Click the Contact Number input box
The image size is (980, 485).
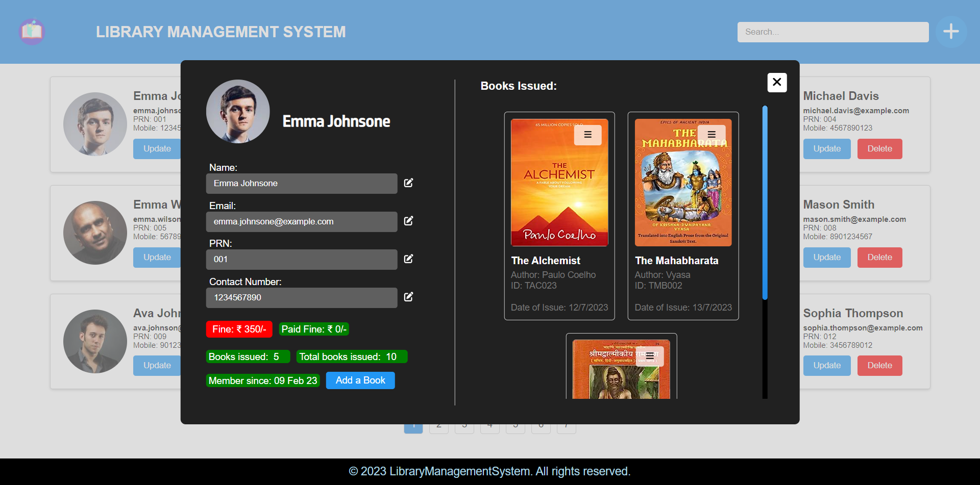(x=301, y=298)
